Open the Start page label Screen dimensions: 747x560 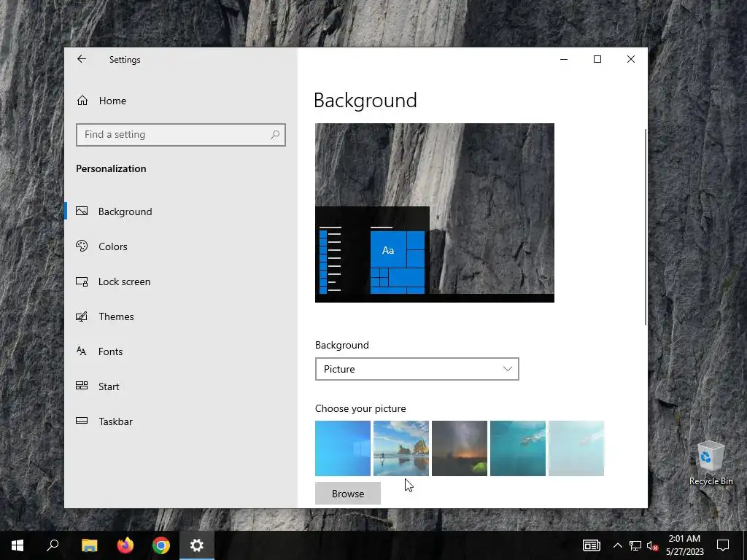[x=109, y=386]
